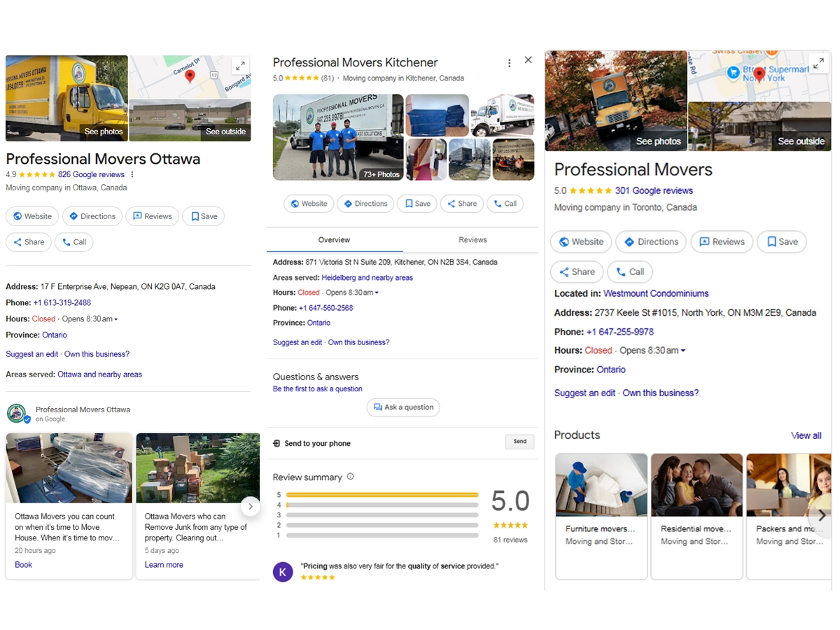Open Westmount Condominiums link
The width and height of the screenshot is (840, 630).
[x=656, y=293]
